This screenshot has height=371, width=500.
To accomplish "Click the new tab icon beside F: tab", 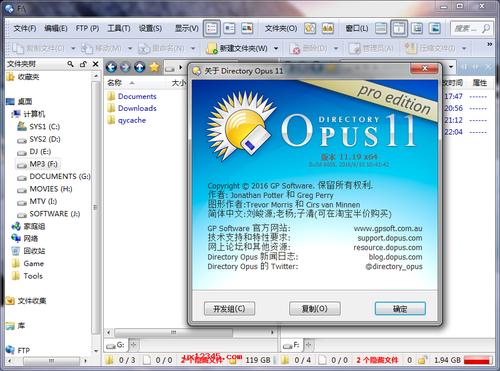I will pyautogui.click(x=308, y=345).
